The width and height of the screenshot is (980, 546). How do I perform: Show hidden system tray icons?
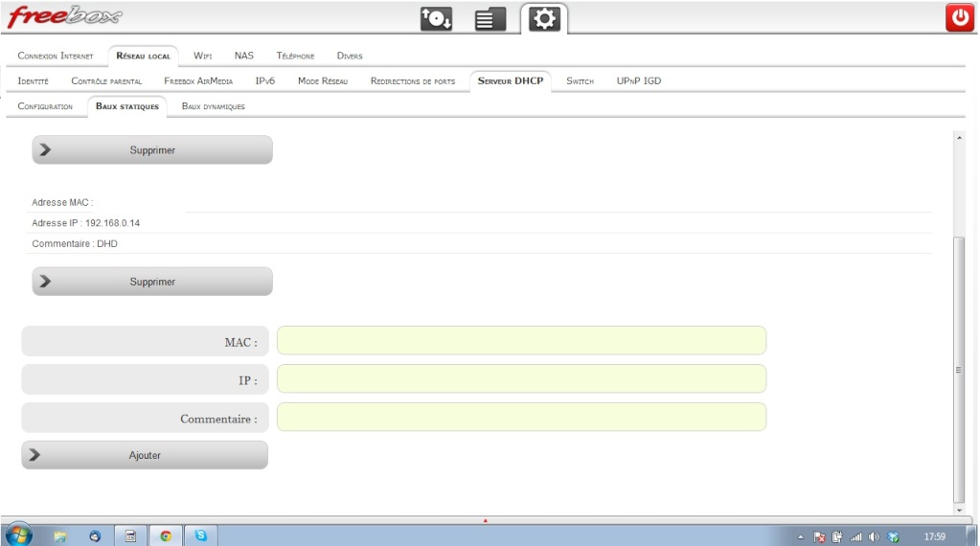[801, 536]
